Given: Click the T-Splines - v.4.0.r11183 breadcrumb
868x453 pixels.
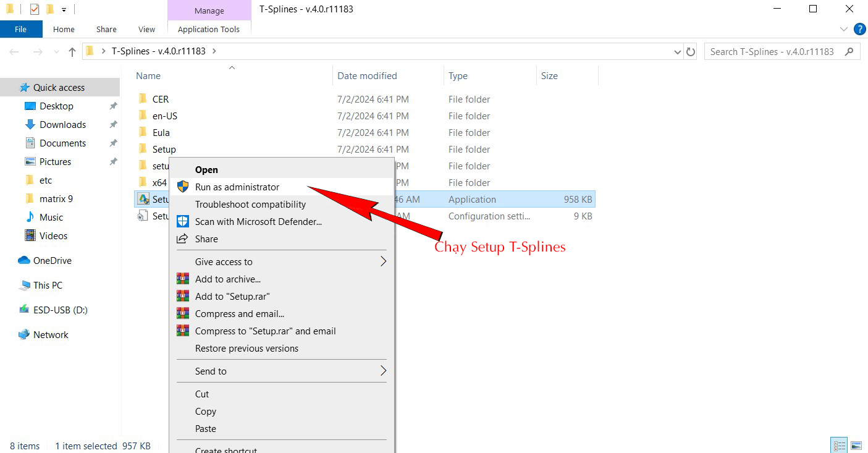Looking at the screenshot, I should [x=158, y=51].
